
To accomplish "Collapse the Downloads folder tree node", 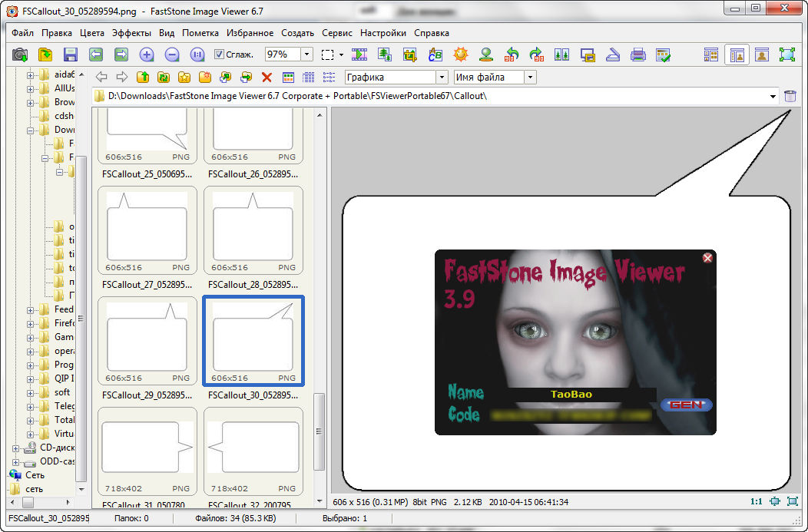I will (x=31, y=131).
